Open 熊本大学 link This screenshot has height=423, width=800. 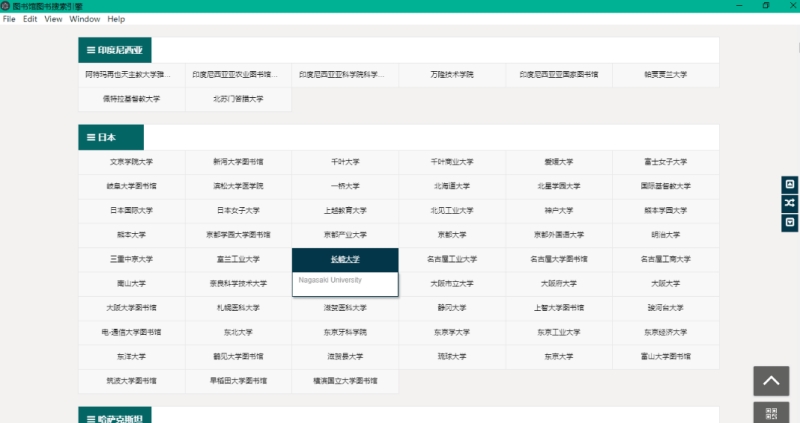coord(132,235)
